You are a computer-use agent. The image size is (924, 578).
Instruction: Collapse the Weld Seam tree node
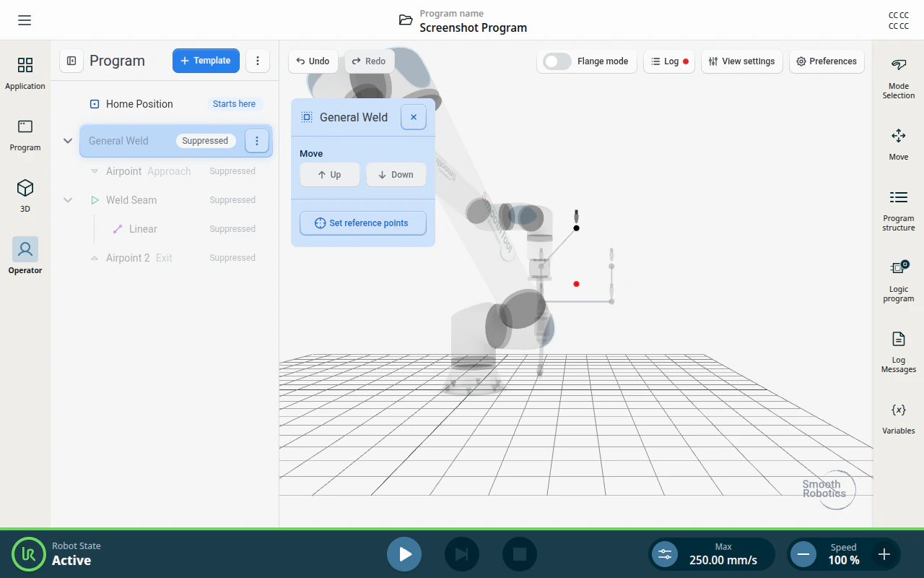68,200
